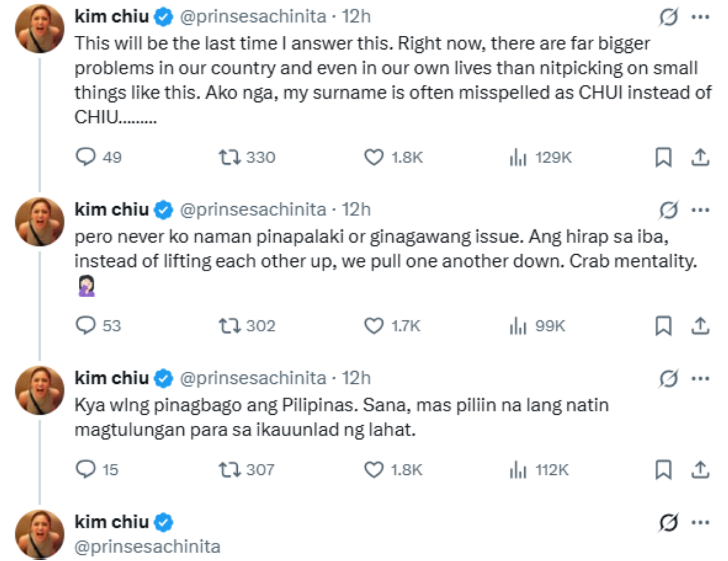This screenshot has height=561, width=728.
Task: Click Grok icon on the first tweet
Action: [669, 18]
